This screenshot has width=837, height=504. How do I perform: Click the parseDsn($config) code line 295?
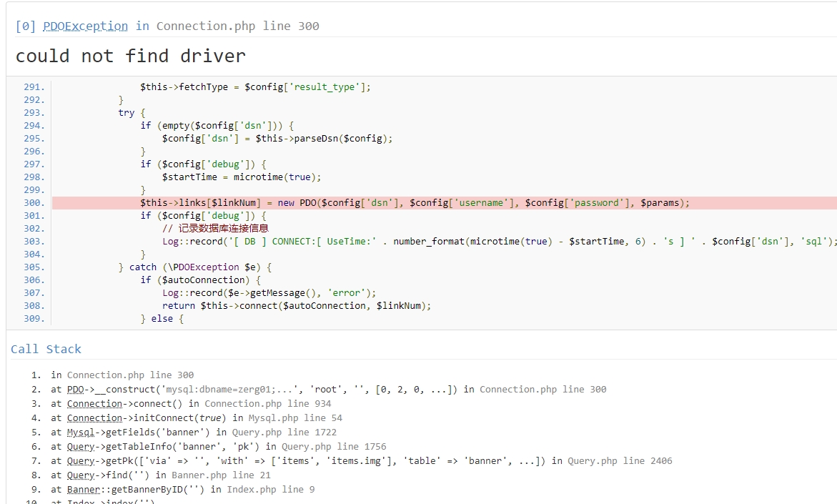[277, 138]
